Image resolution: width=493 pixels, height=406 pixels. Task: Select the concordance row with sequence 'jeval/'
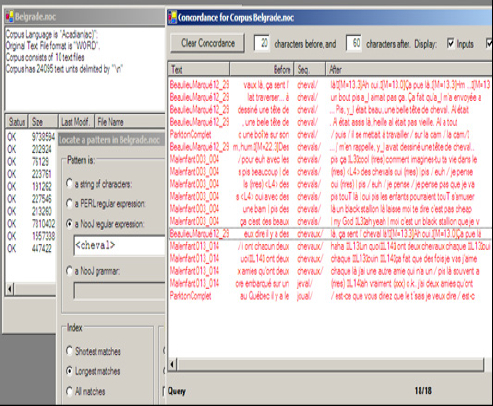(x=330, y=284)
